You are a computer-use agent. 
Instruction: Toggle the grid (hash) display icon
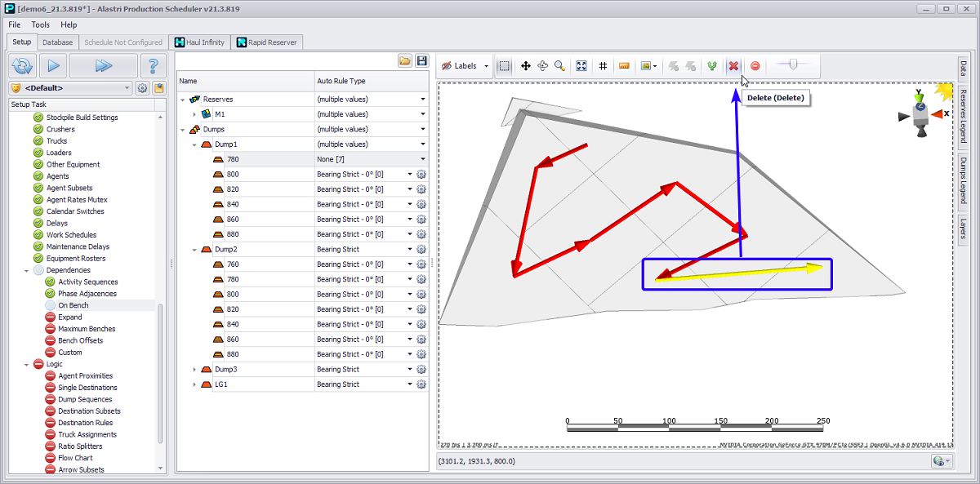point(603,66)
